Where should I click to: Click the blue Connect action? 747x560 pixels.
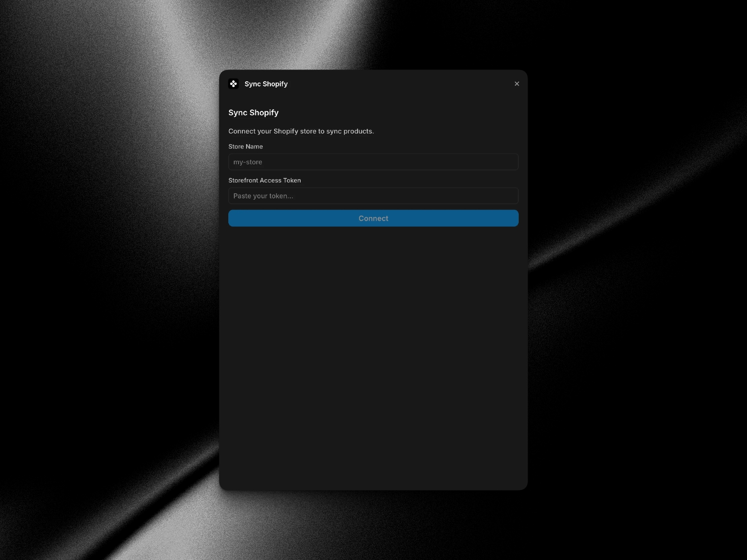pos(373,218)
